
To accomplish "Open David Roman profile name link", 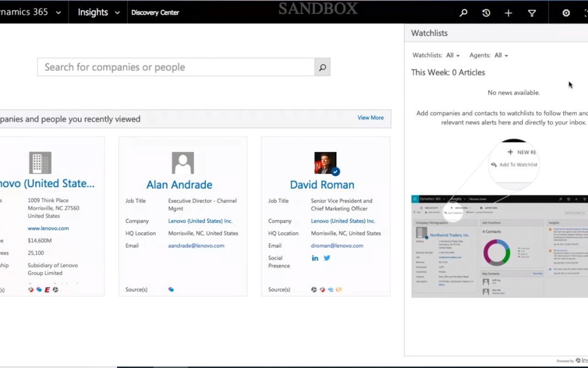I will (322, 185).
